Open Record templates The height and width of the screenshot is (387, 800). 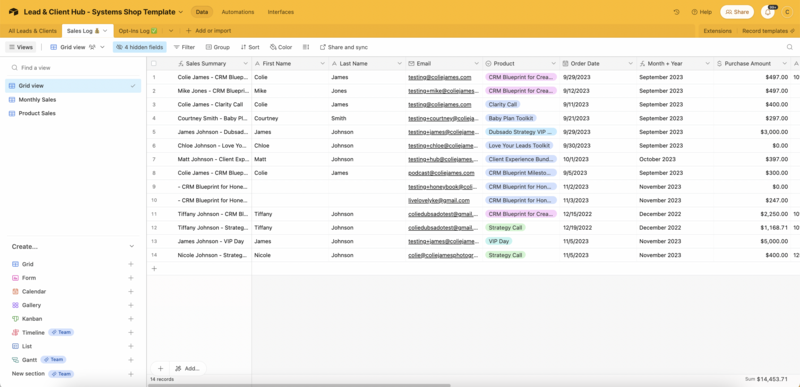tap(767, 31)
